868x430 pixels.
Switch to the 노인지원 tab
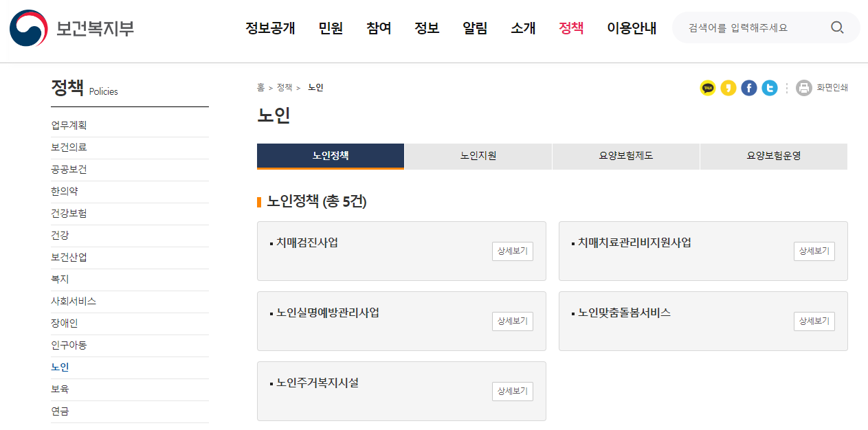click(x=478, y=156)
